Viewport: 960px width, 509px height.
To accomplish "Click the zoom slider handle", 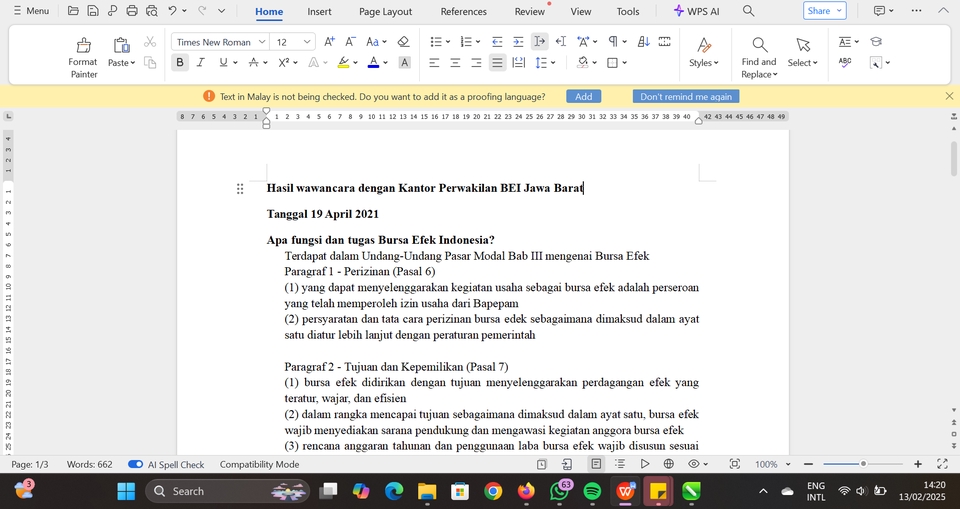I will [863, 464].
